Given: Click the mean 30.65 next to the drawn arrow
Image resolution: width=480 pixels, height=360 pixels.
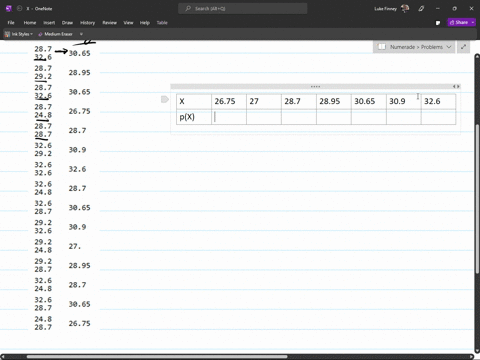Looking at the screenshot, I should pyautogui.click(x=79, y=53).
